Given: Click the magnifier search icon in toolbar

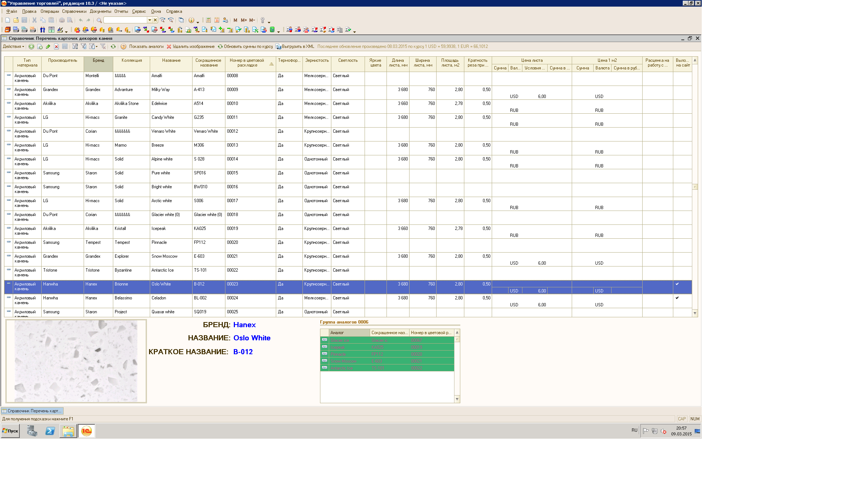Looking at the screenshot, I should coord(99,20).
